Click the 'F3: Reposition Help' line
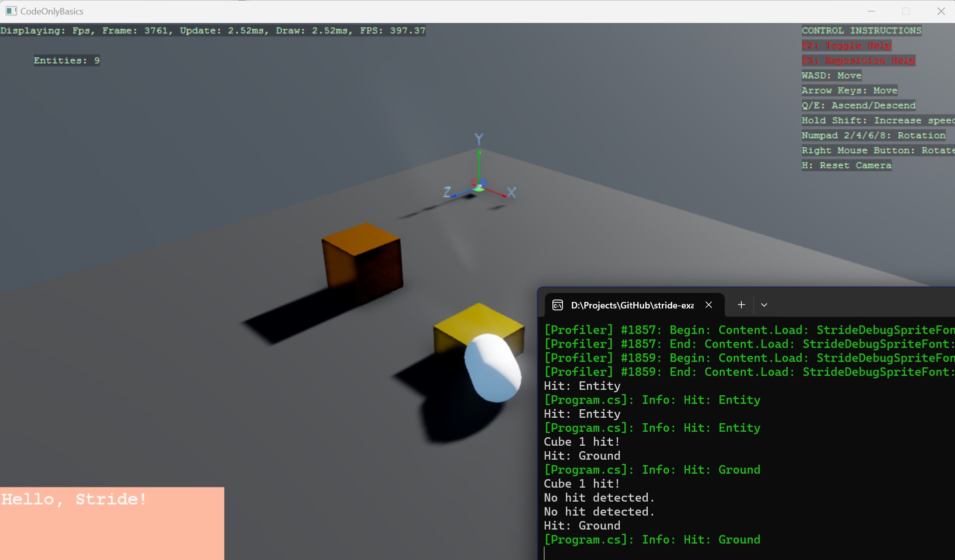Viewport: 955px width, 560px height. [859, 60]
